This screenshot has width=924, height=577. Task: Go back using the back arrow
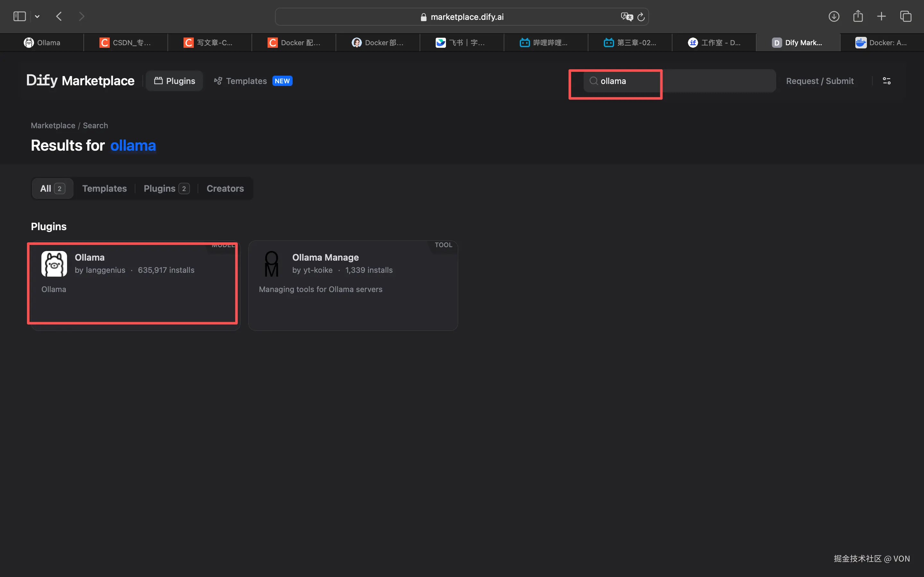[59, 16]
